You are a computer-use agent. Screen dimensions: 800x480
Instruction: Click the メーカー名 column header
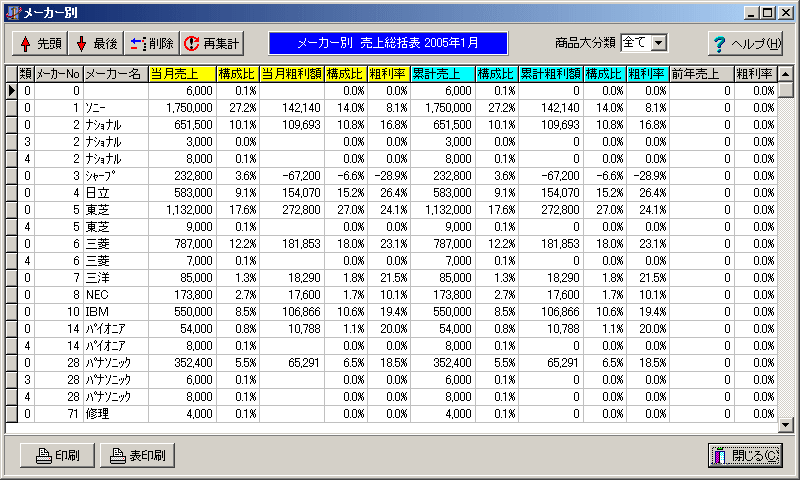(x=116, y=74)
